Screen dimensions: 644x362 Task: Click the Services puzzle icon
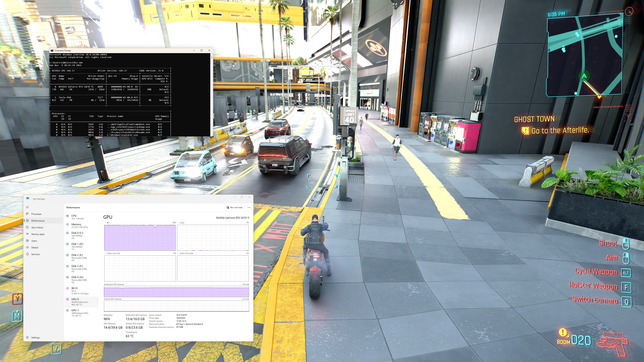click(27, 254)
